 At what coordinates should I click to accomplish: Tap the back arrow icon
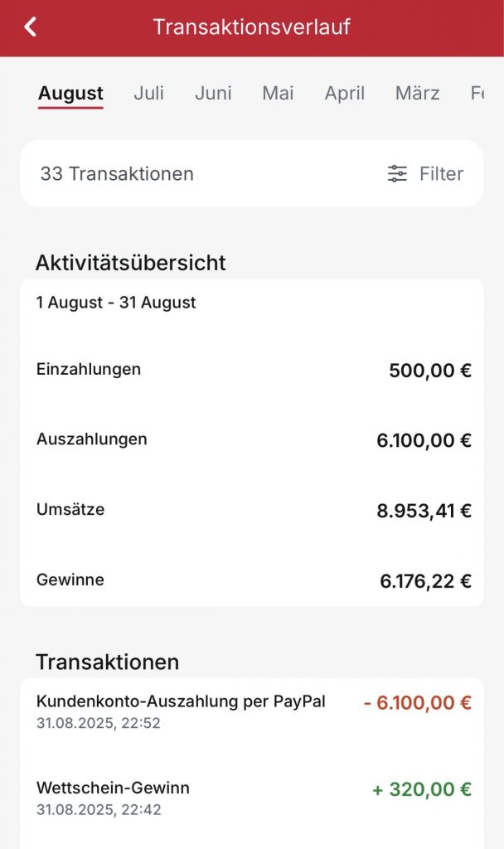pyautogui.click(x=31, y=27)
